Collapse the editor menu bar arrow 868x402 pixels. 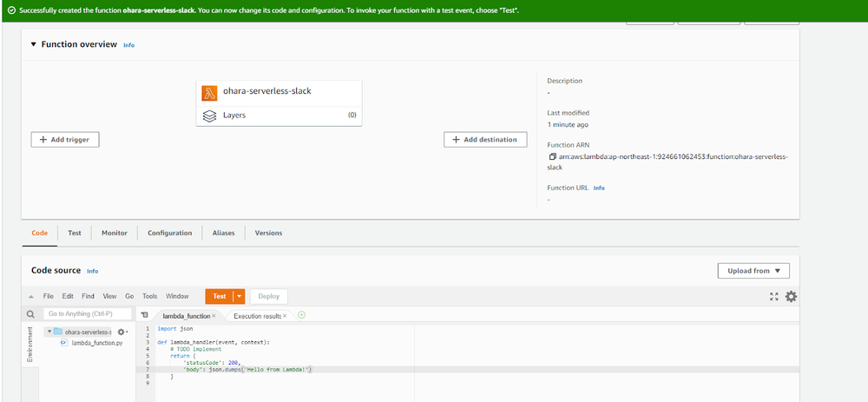coord(32,297)
